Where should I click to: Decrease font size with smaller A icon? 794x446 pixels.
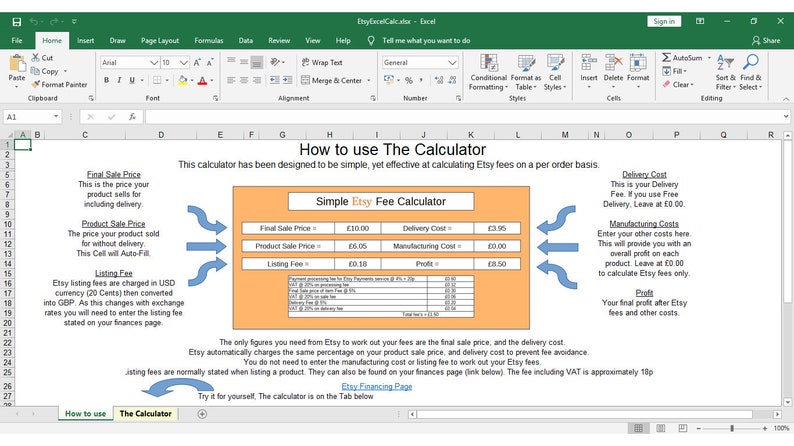coord(210,62)
